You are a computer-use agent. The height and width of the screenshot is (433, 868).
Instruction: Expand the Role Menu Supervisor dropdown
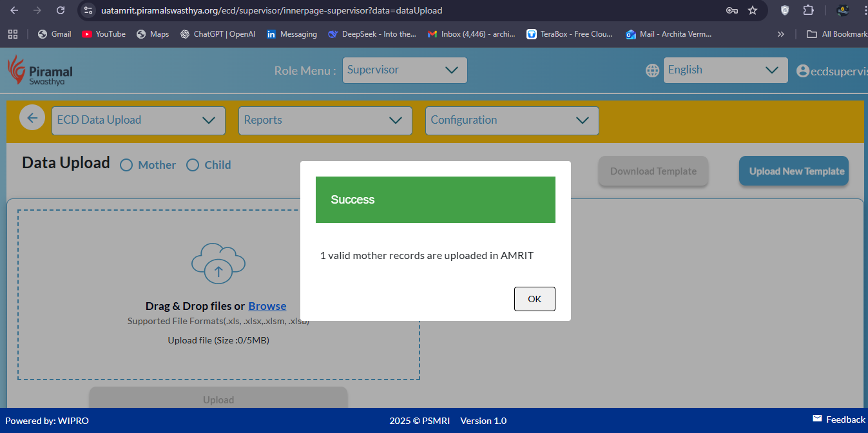[404, 70]
